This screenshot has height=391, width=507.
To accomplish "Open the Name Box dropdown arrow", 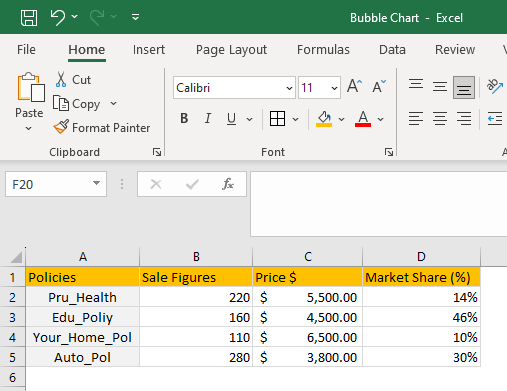I will pyautogui.click(x=96, y=183).
